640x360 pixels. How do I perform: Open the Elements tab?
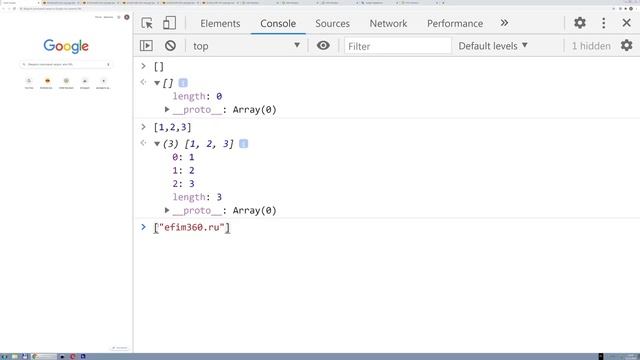coord(220,24)
